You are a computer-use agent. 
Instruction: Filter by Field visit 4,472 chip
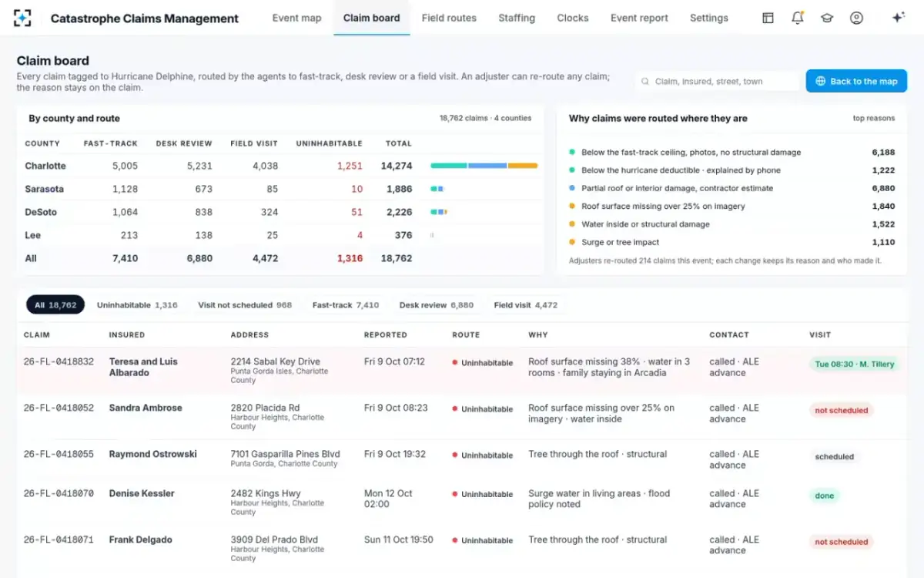pos(526,305)
